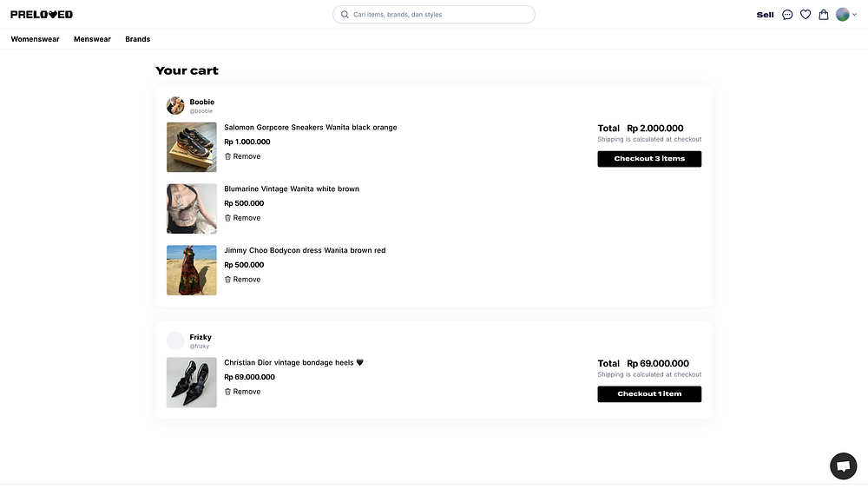
Task: Remove the Christian Dior heels
Action: click(242, 392)
